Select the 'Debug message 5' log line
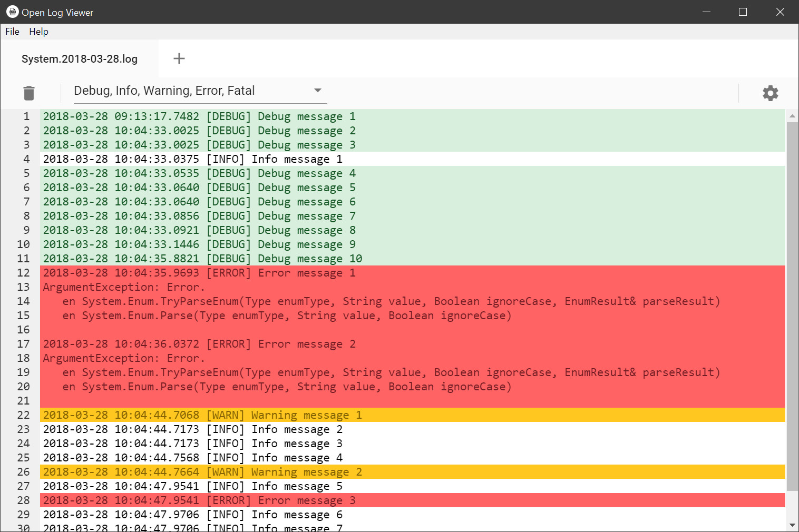 [413, 188]
